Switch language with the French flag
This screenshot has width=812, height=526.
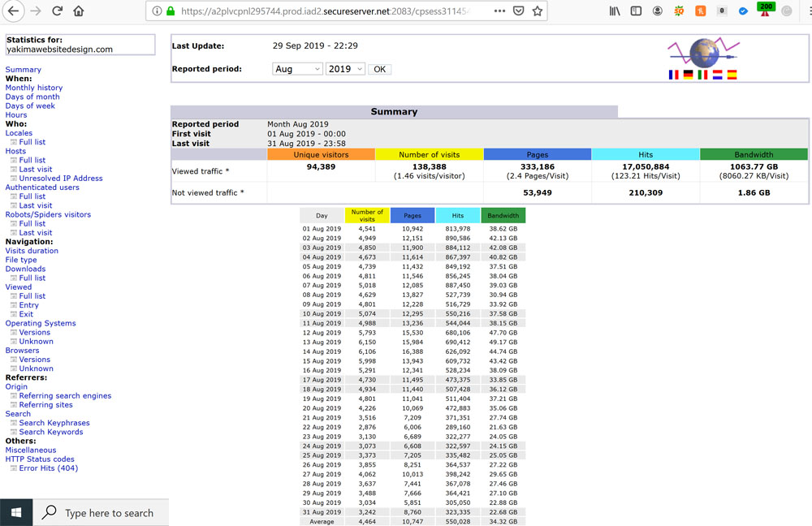673,75
